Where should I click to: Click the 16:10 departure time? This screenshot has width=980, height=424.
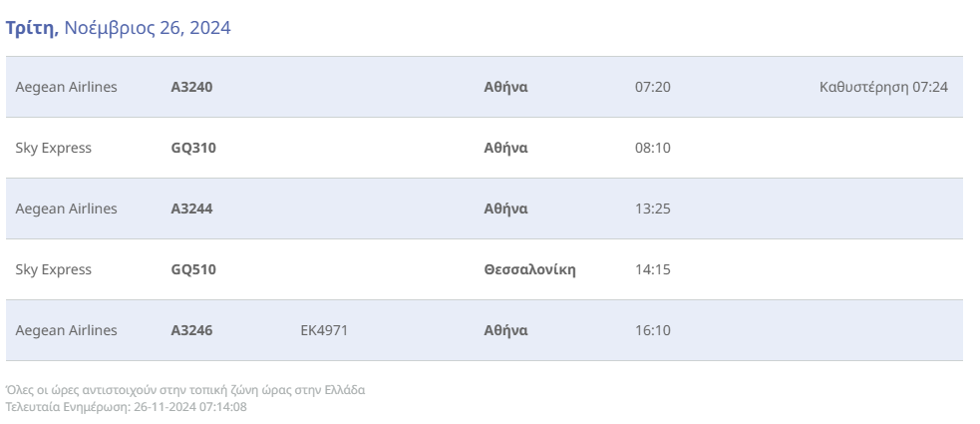pyautogui.click(x=652, y=330)
